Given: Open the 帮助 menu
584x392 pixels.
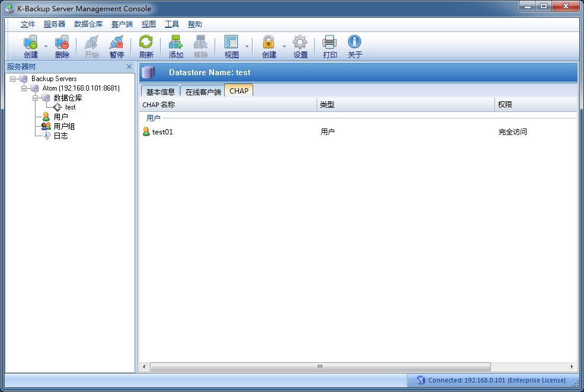Looking at the screenshot, I should [195, 24].
